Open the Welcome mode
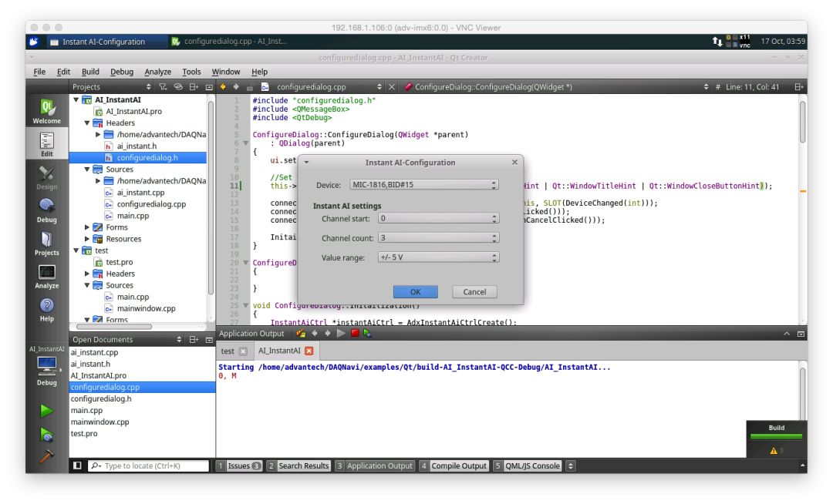The height and width of the screenshot is (504, 833). click(x=47, y=112)
